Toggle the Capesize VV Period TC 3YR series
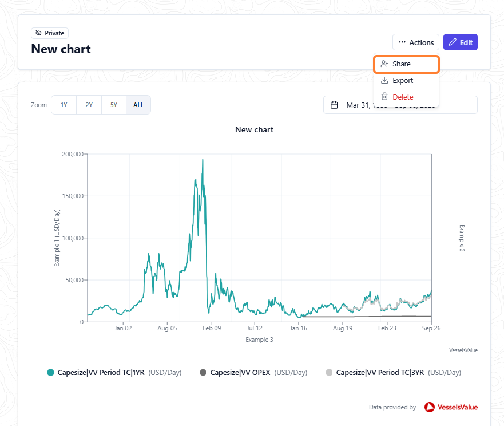 (394, 373)
